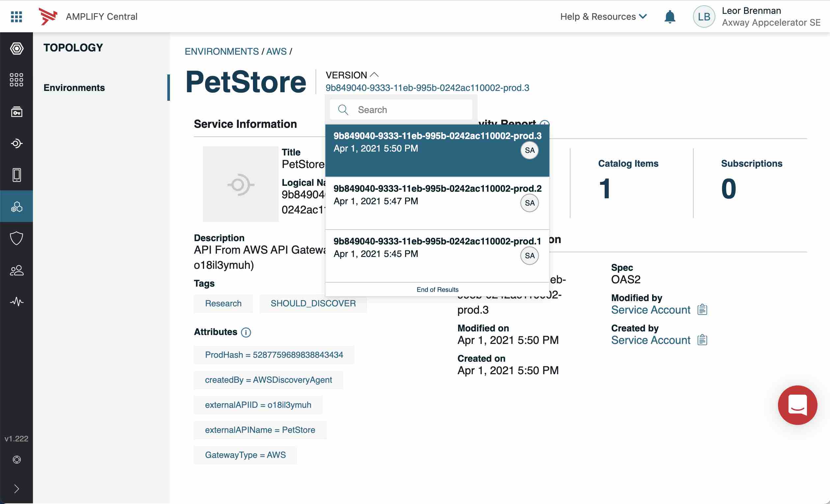Click the service placeholder image thumbnail
Viewport: 830px width, 504px height.
(240, 184)
